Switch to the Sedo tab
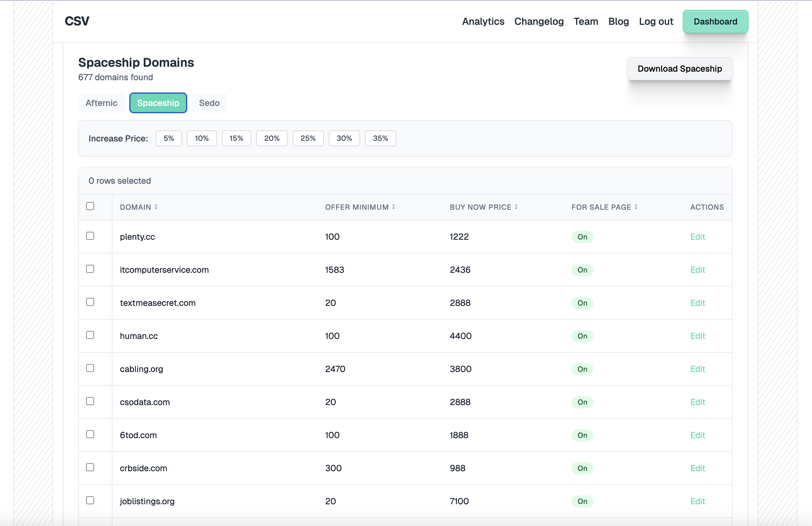812x526 pixels. (209, 103)
